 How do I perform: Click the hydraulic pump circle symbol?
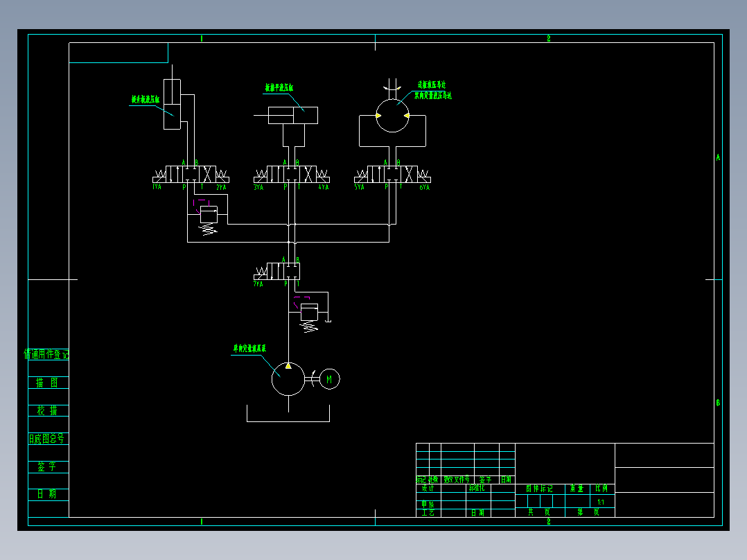[x=288, y=379]
